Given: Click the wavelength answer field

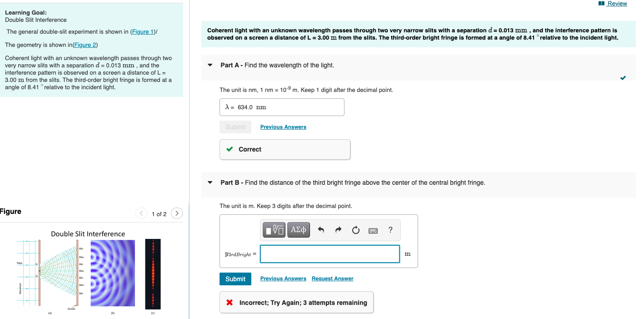Looking at the screenshot, I should click(x=282, y=107).
